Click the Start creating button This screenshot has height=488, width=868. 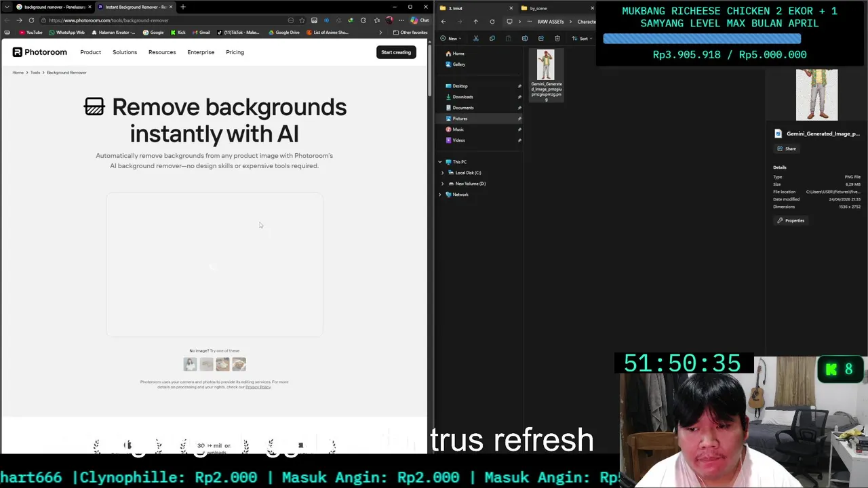coord(396,52)
